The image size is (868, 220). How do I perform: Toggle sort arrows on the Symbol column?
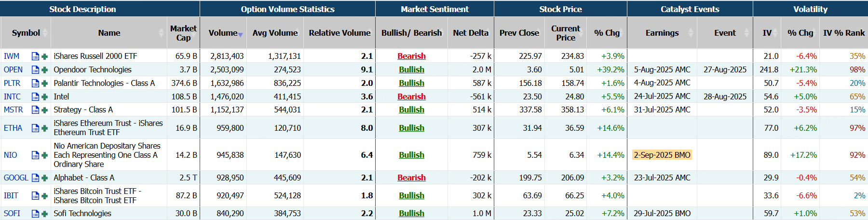click(x=45, y=33)
